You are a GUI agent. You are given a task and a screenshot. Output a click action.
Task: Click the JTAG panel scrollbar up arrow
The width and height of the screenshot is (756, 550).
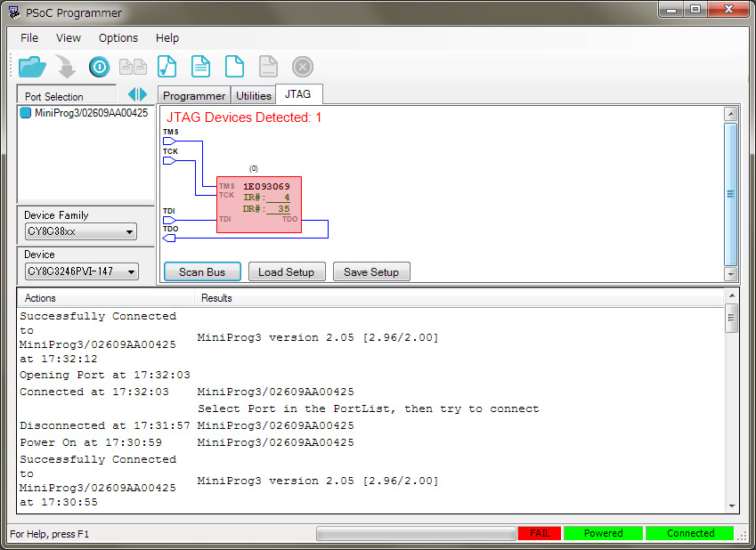coord(730,114)
